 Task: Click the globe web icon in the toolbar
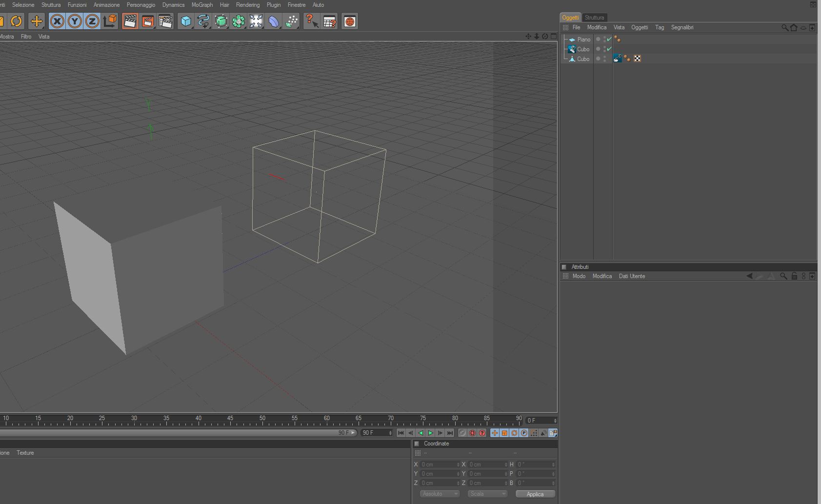click(x=350, y=21)
